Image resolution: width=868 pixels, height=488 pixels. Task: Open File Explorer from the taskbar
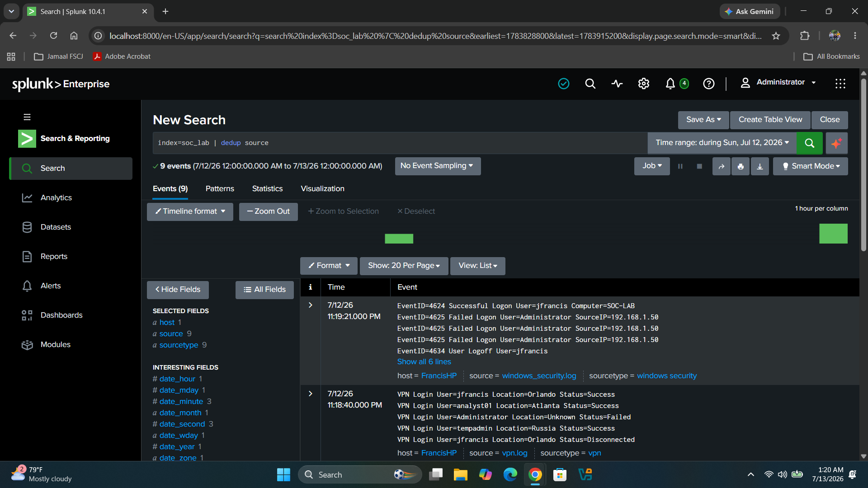[460, 474]
